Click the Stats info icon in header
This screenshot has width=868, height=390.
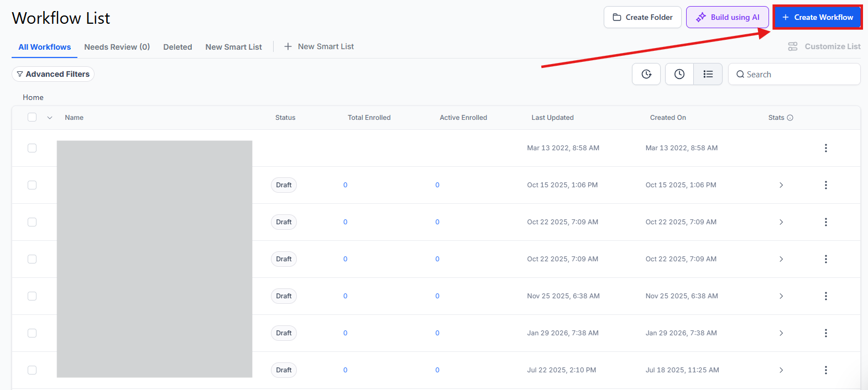tap(790, 118)
